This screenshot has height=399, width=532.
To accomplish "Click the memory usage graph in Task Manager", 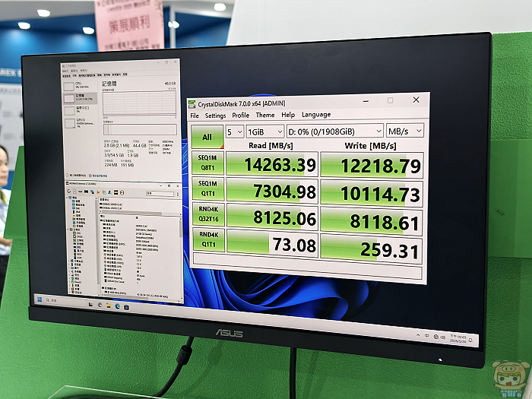I will (139, 103).
